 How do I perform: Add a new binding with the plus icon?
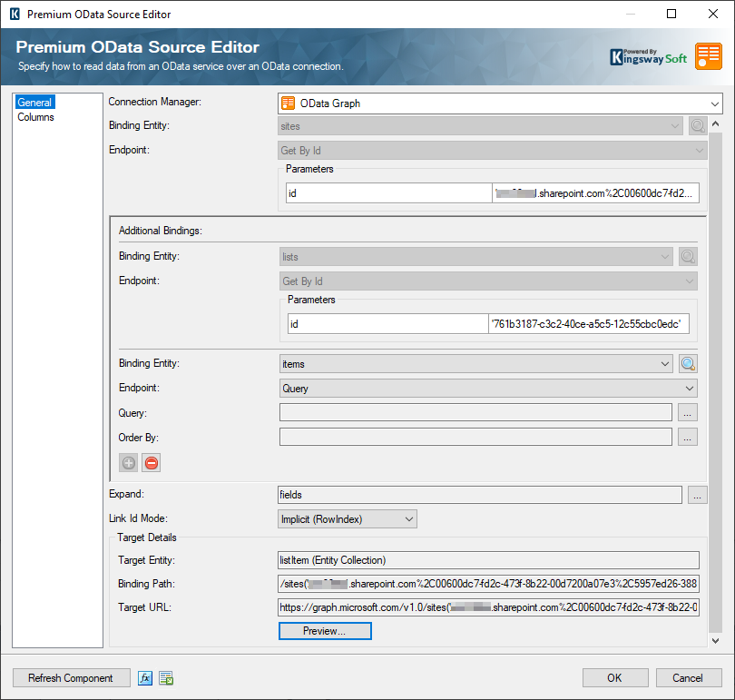(128, 463)
